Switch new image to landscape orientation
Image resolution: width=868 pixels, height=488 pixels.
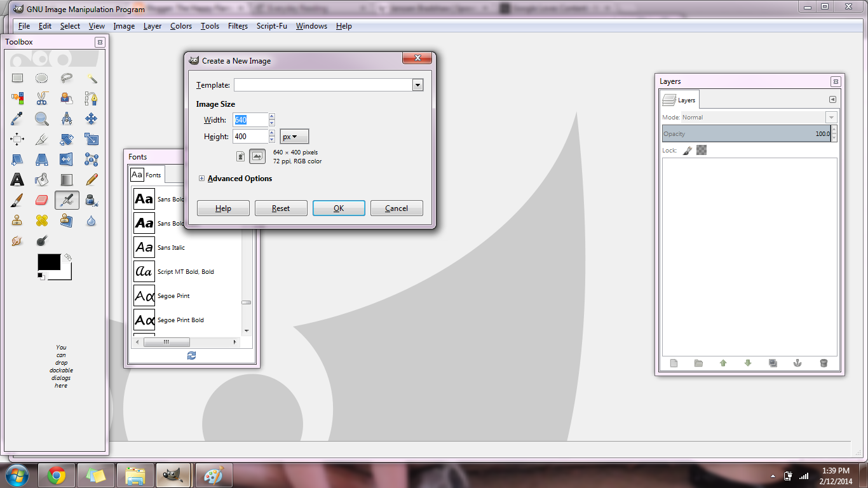[x=257, y=156]
